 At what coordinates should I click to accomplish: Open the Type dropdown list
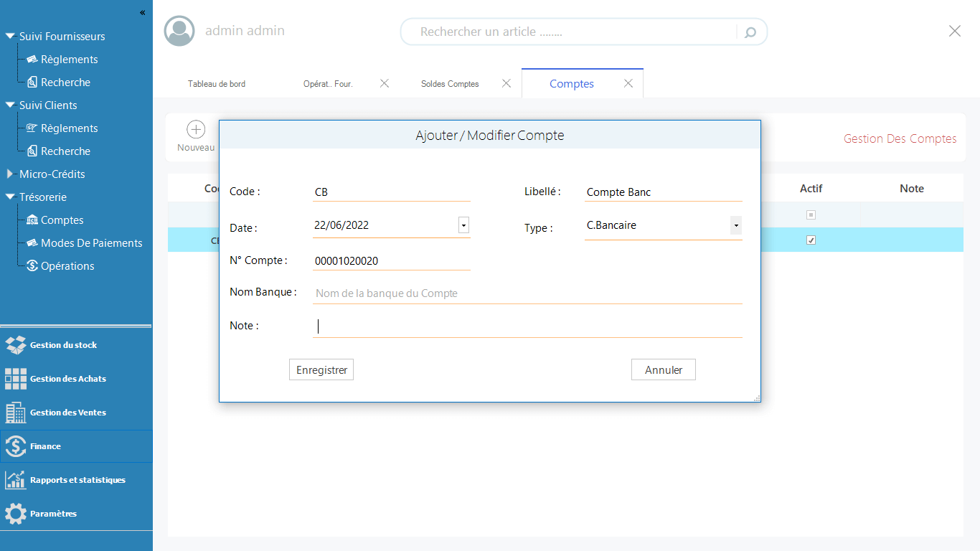(x=735, y=225)
